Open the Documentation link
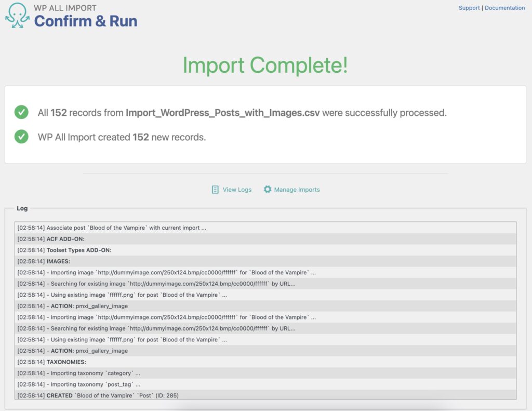532x411 pixels. 506,7
